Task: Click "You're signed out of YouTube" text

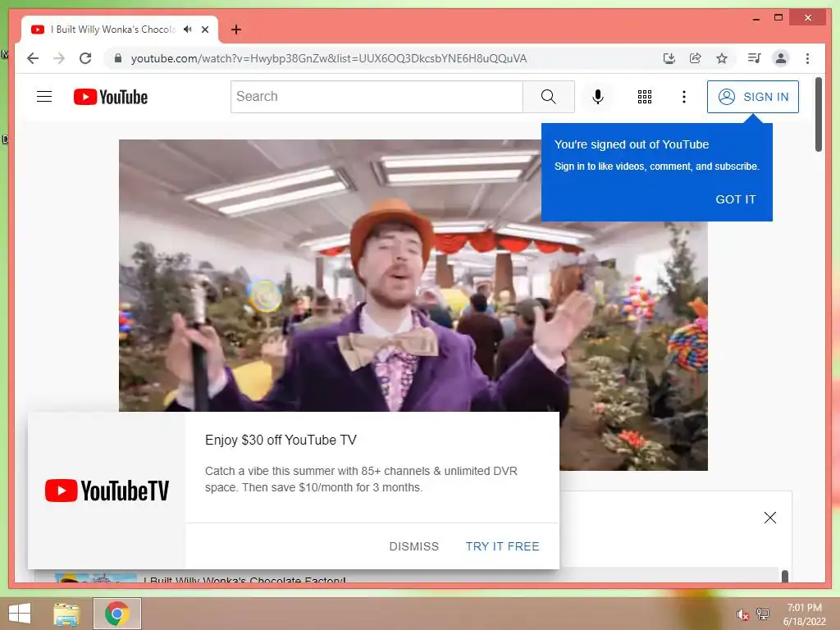Action: pos(632,144)
